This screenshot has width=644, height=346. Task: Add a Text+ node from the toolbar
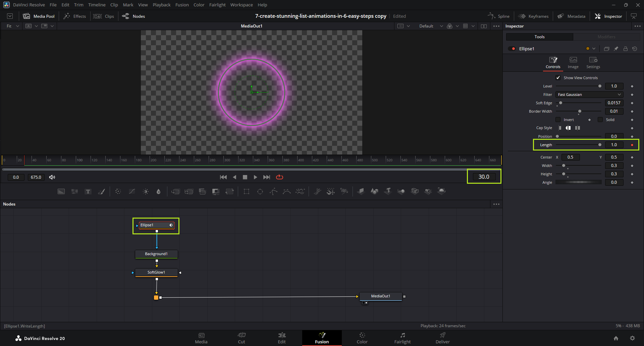[x=88, y=191]
